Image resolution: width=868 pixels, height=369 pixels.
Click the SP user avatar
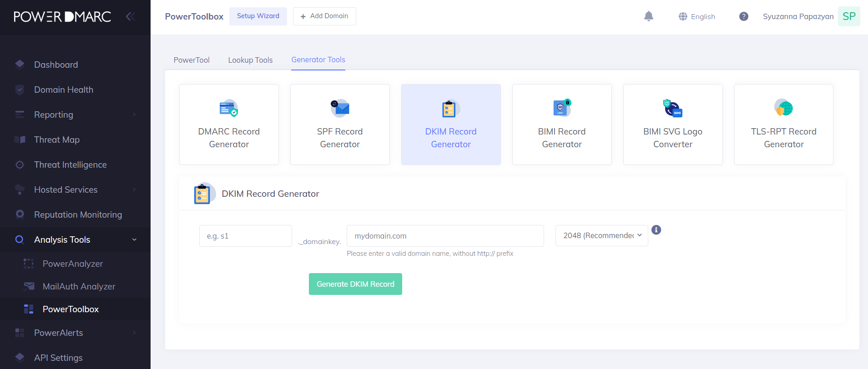849,16
